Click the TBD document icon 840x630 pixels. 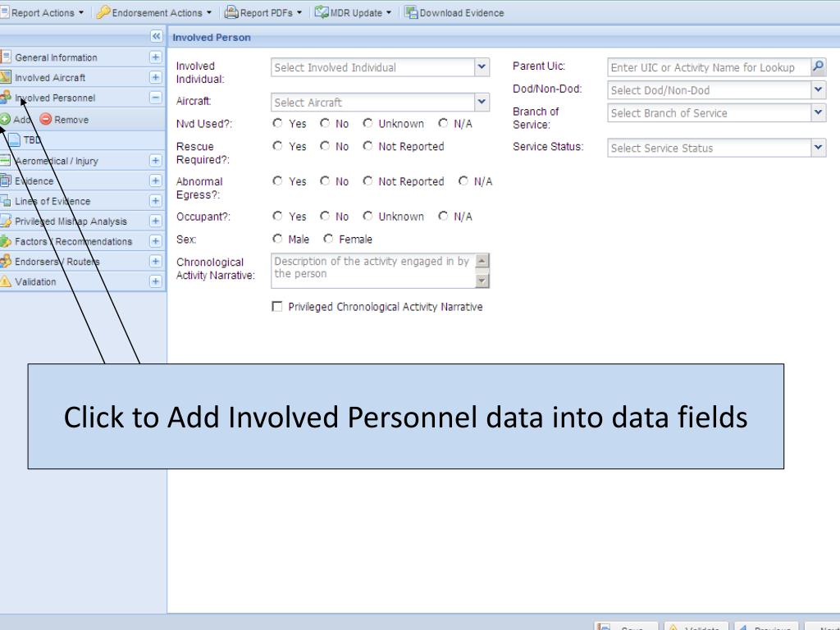pos(15,139)
